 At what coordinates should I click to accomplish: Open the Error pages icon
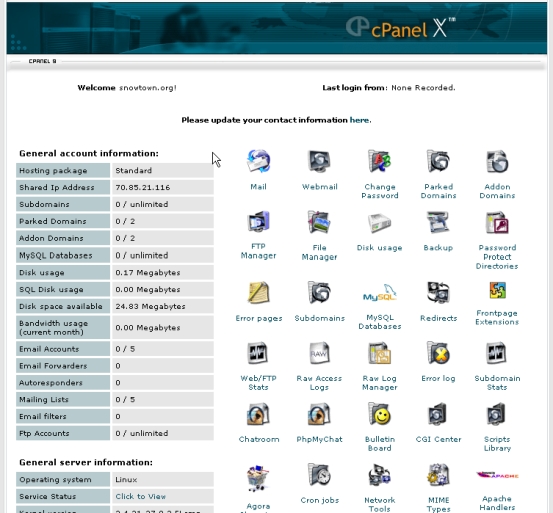click(x=259, y=293)
